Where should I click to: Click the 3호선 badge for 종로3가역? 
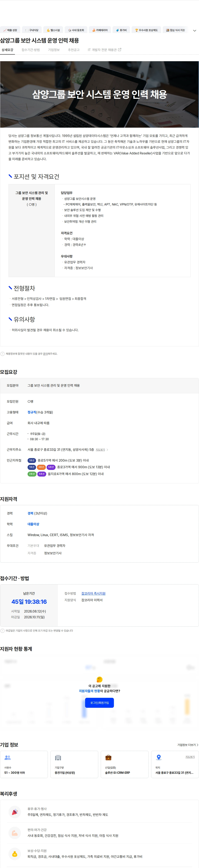click(41, 467)
